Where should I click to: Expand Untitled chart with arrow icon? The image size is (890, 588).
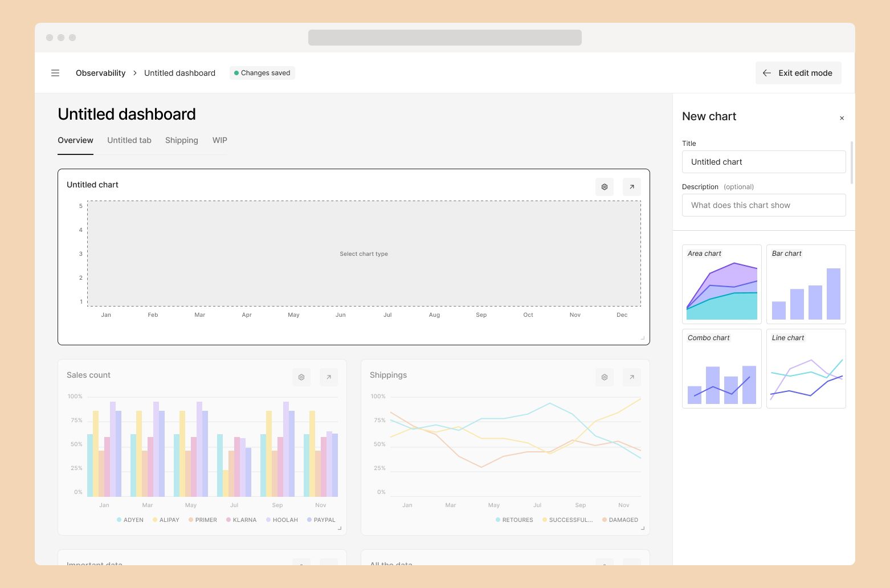(x=631, y=187)
